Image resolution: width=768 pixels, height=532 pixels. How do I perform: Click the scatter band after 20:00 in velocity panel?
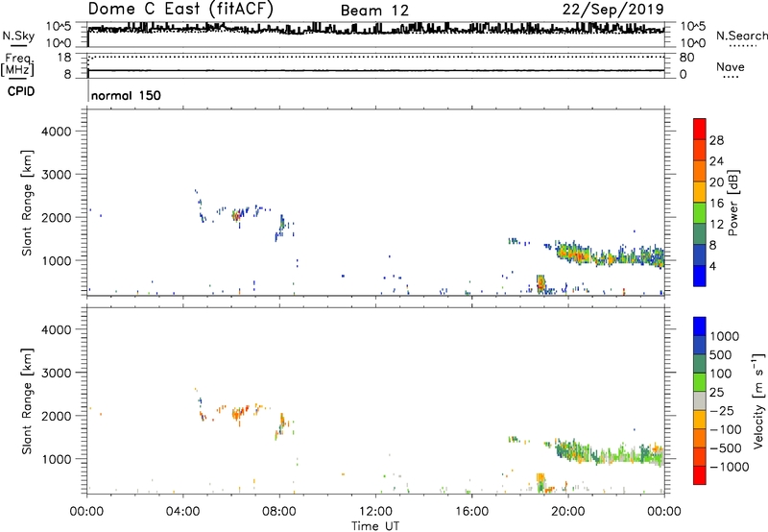610,452
